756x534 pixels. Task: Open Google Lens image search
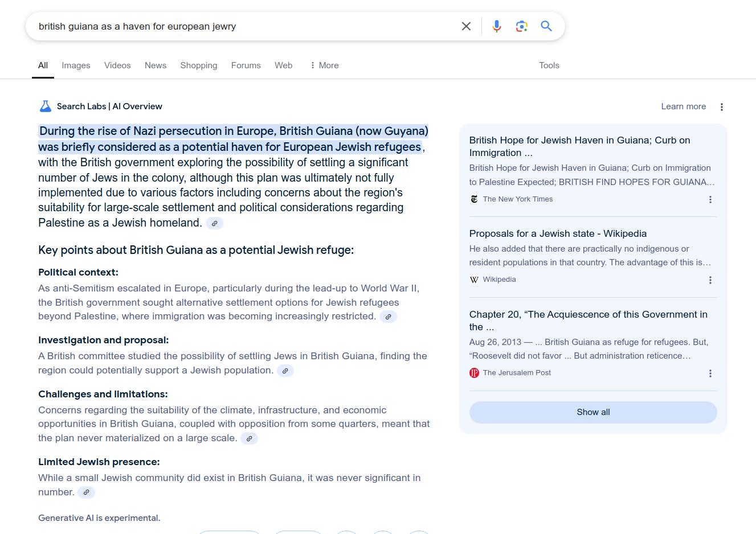coord(521,26)
